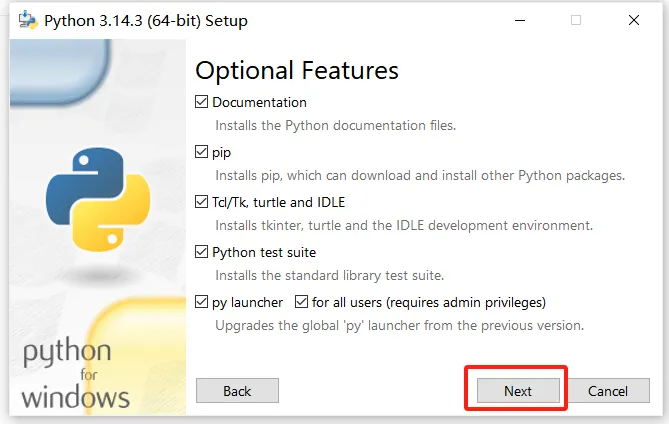Viewport: 669px width, 424px height.
Task: Click the Python installer icon in title bar
Action: [20, 20]
